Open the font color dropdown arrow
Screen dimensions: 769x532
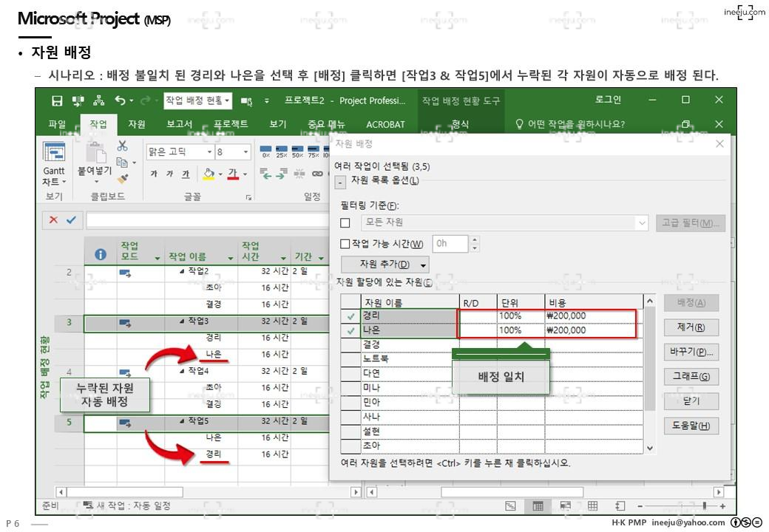click(245, 174)
